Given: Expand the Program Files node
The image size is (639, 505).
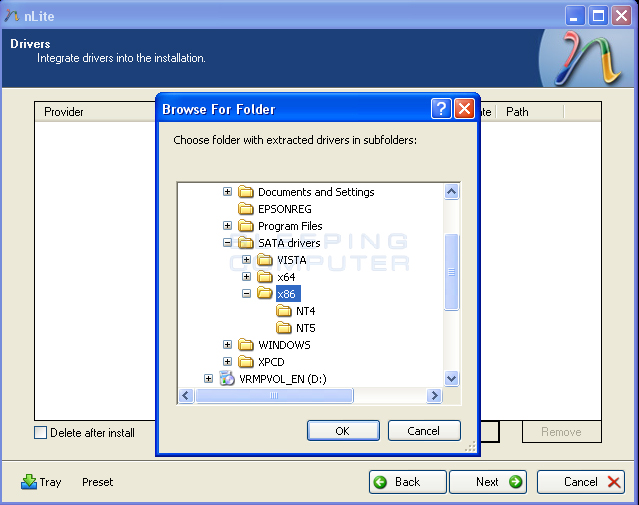Looking at the screenshot, I should pos(227,225).
